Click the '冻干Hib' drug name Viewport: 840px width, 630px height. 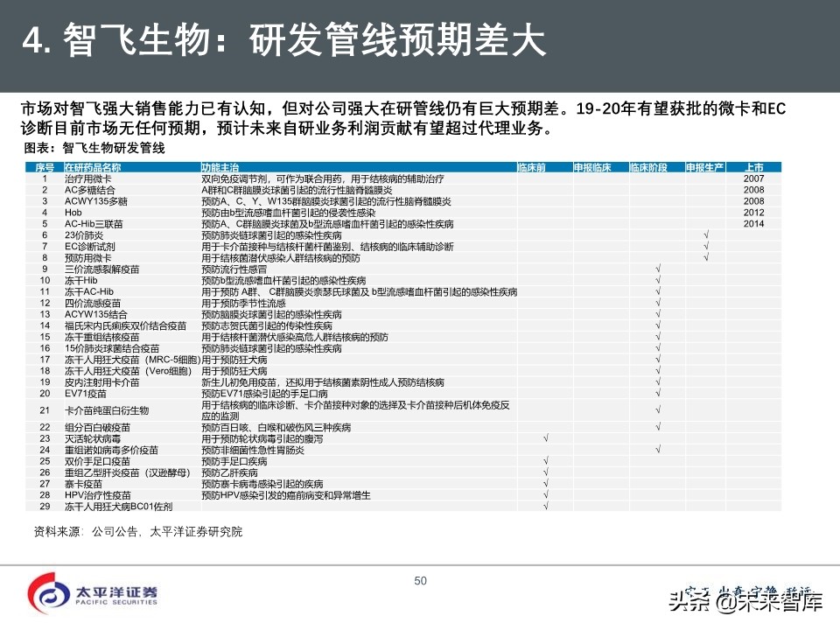click(80, 280)
